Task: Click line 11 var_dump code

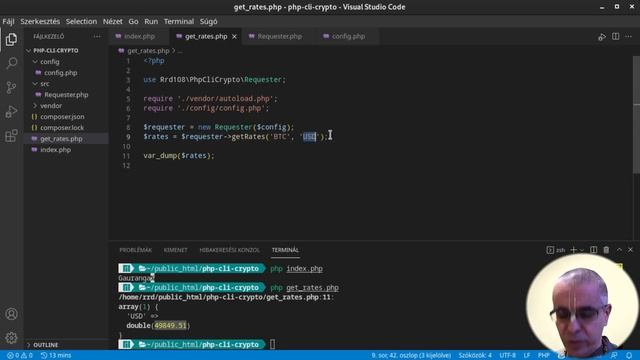Action: pyautogui.click(x=179, y=156)
